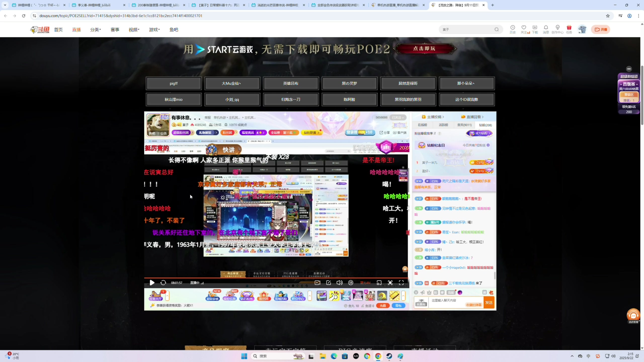Image resolution: width=644 pixels, height=362 pixels.
Task: Expand the 分类 navigation dropdown
Action: pos(95,30)
